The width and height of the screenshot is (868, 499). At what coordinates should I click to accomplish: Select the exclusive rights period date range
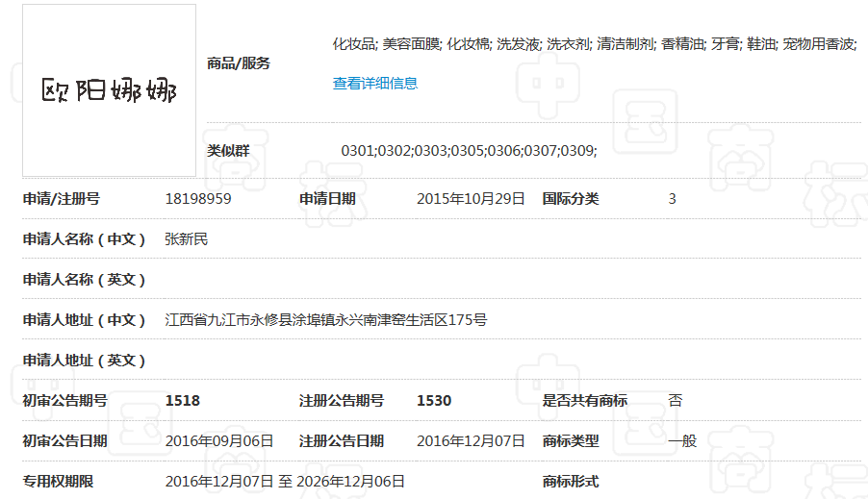[x=285, y=482]
